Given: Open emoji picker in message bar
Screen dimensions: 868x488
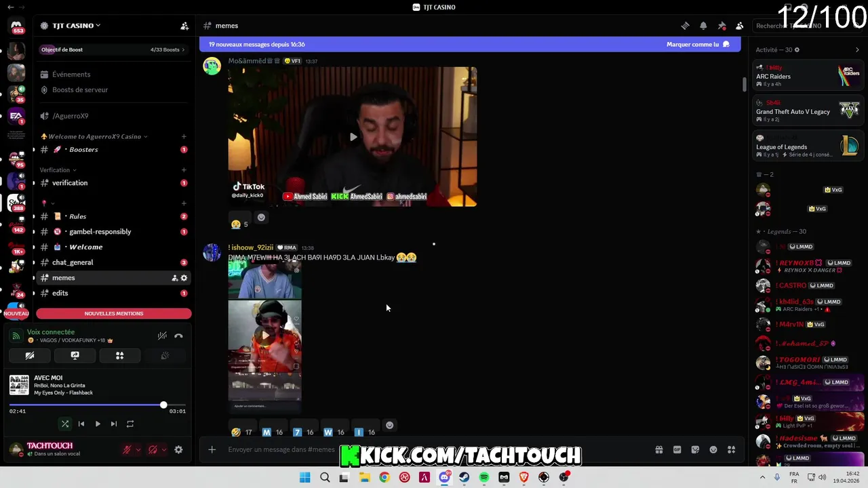Looking at the screenshot, I should click(713, 449).
